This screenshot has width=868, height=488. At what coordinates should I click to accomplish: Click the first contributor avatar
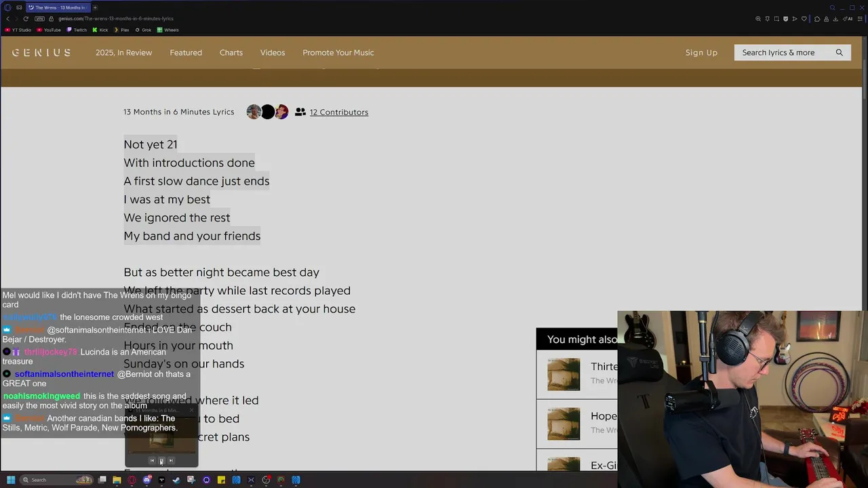[x=254, y=112]
